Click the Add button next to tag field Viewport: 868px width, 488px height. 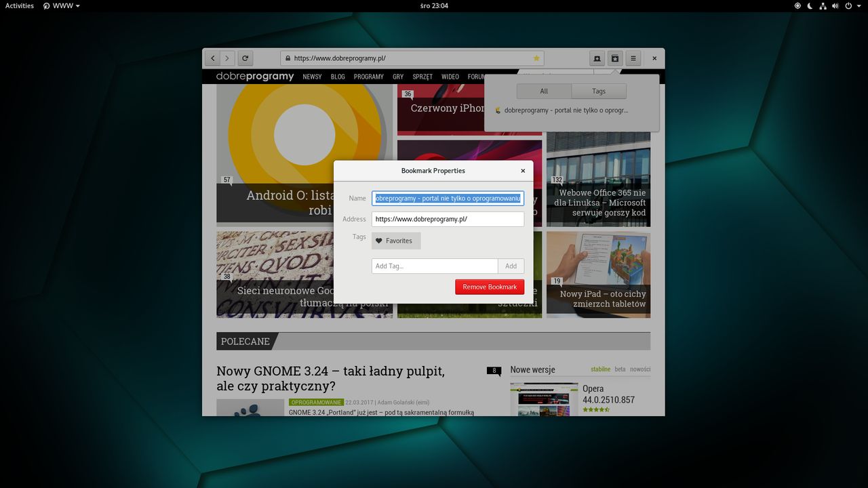(x=511, y=266)
